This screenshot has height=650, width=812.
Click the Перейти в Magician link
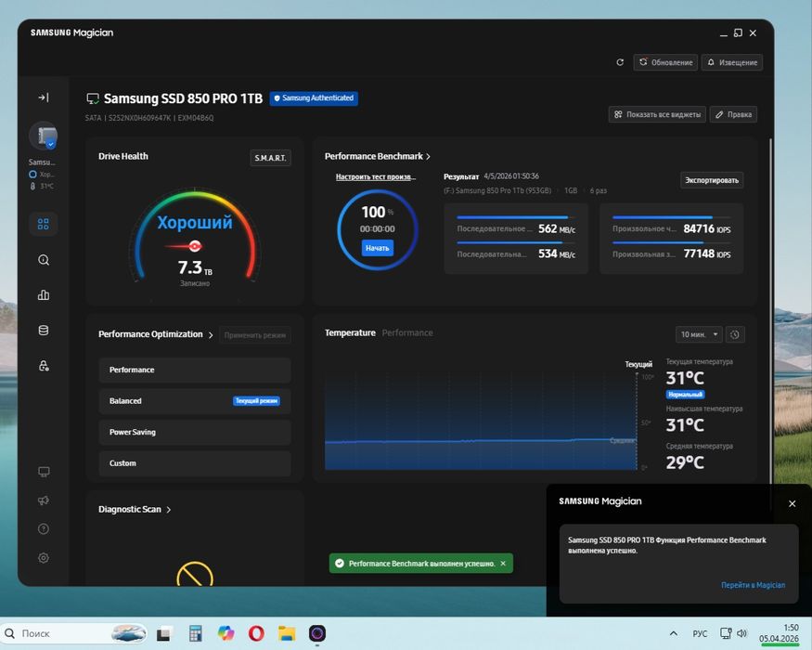[x=753, y=585]
